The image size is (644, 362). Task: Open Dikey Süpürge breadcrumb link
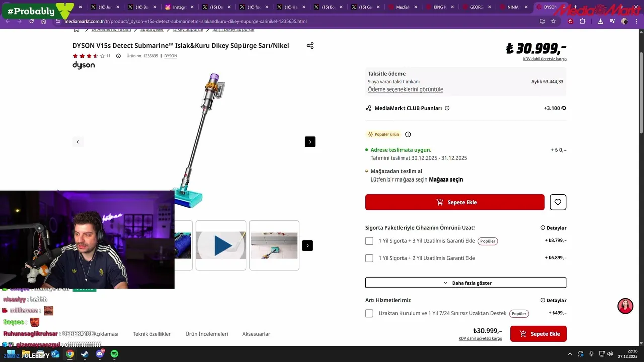pyautogui.click(x=188, y=30)
